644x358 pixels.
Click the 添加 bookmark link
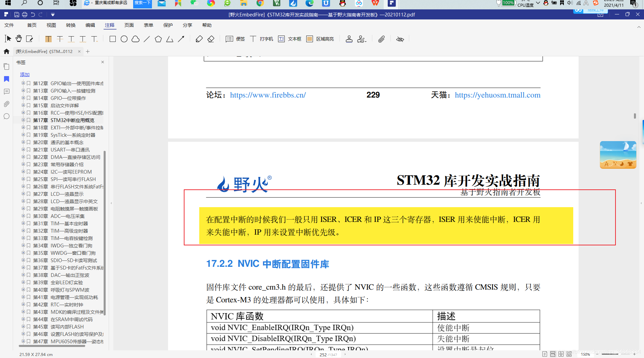point(25,74)
